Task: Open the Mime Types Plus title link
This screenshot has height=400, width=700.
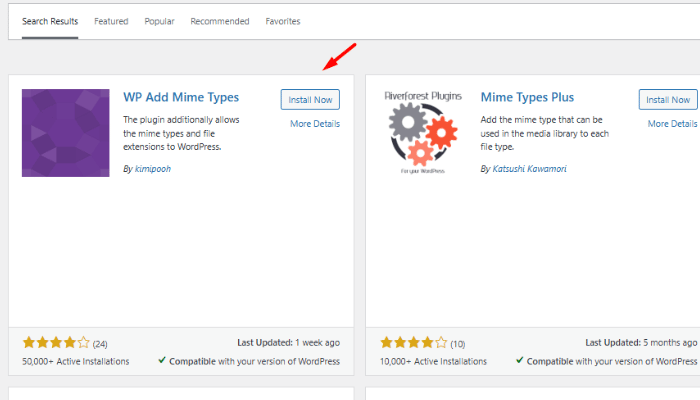Action: tap(527, 98)
